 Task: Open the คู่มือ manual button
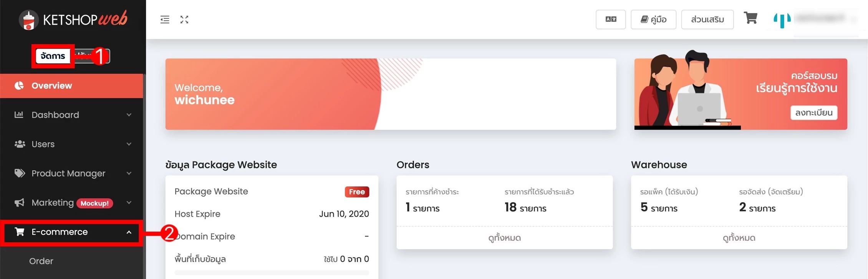[653, 19]
